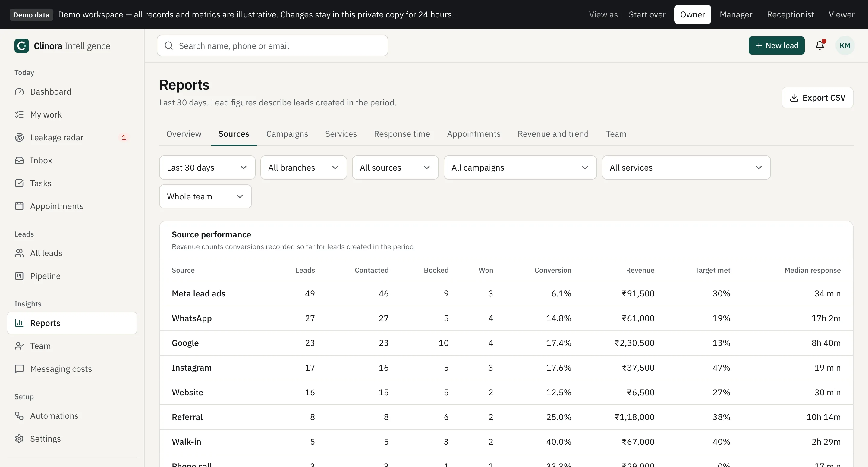
Task: Open the Services report tab
Action: [x=341, y=134]
